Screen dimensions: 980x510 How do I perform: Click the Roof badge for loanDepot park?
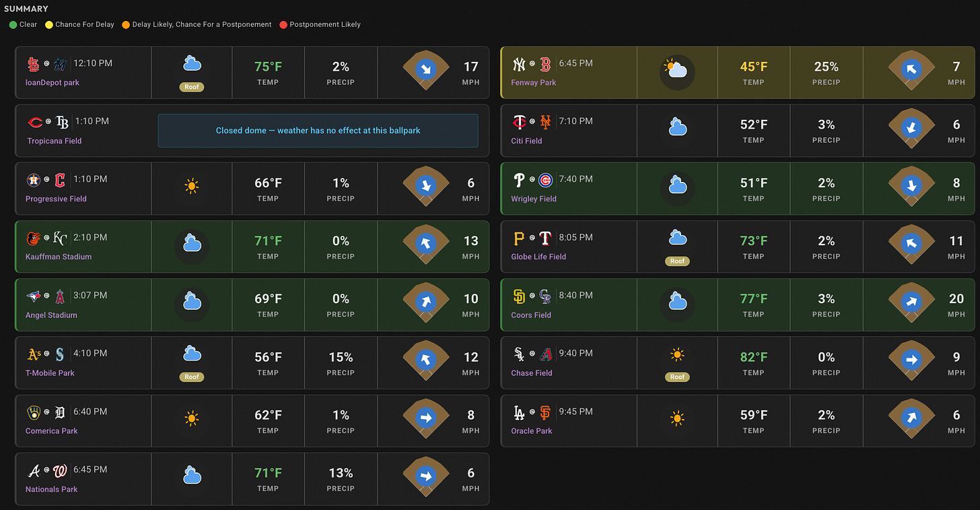(x=192, y=87)
